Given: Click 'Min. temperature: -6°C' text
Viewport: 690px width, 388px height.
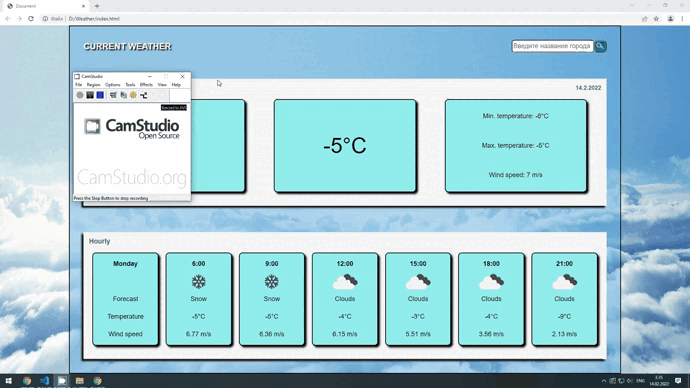Looking at the screenshot, I should point(515,116).
